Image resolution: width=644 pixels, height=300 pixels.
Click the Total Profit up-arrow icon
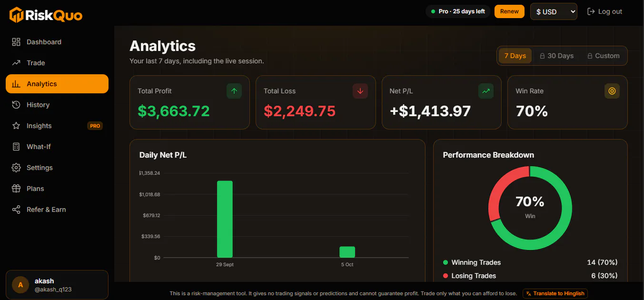click(x=234, y=91)
